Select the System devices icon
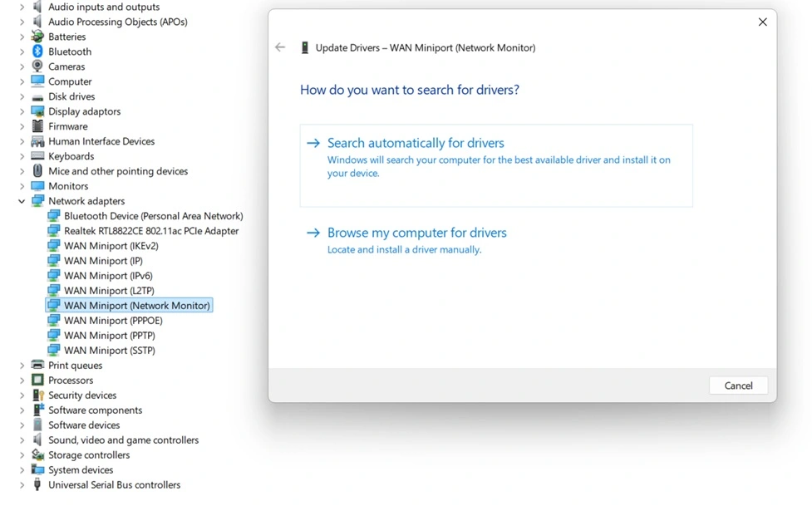This screenshot has width=812, height=506. (37, 469)
